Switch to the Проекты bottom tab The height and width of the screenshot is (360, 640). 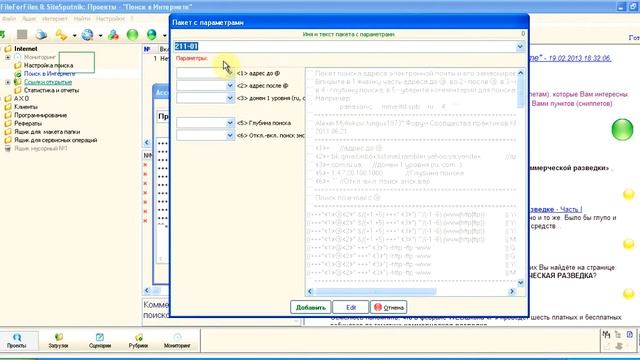pyautogui.click(x=17, y=340)
